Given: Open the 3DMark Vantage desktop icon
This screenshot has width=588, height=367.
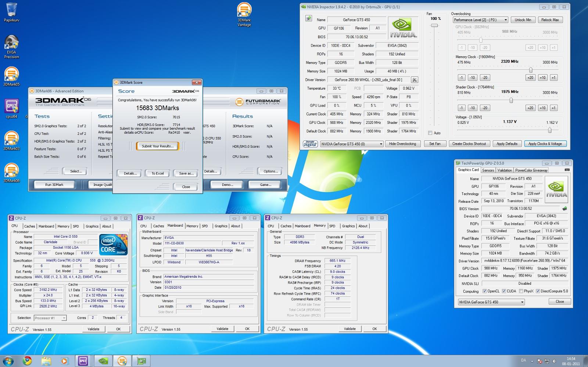Looking at the screenshot, I should pos(244,15).
